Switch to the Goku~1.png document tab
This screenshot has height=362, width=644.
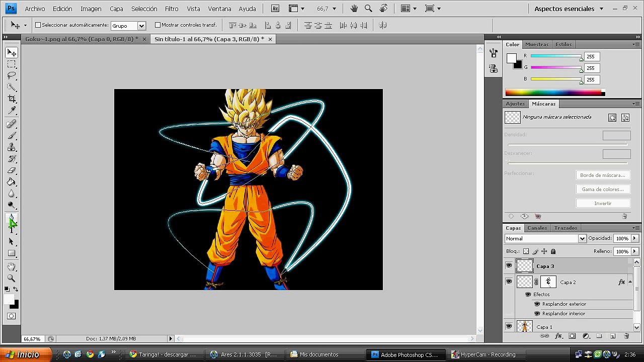[x=86, y=39]
